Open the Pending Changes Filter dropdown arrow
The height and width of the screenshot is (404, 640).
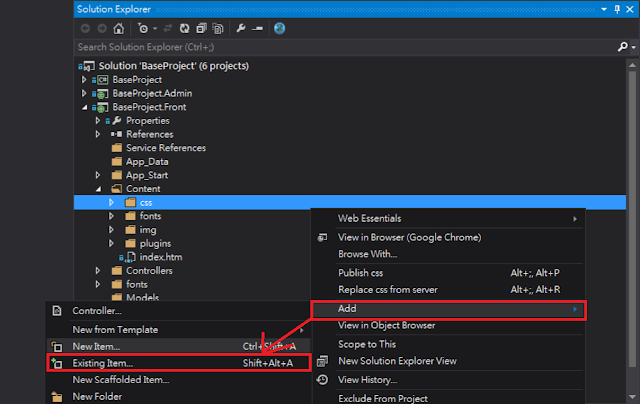(x=155, y=29)
